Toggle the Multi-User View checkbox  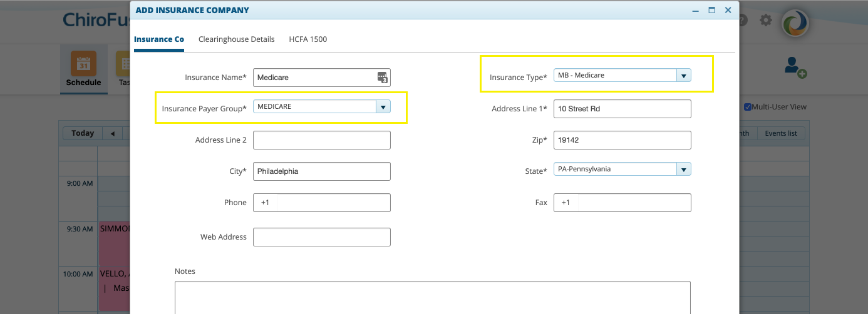pos(747,107)
